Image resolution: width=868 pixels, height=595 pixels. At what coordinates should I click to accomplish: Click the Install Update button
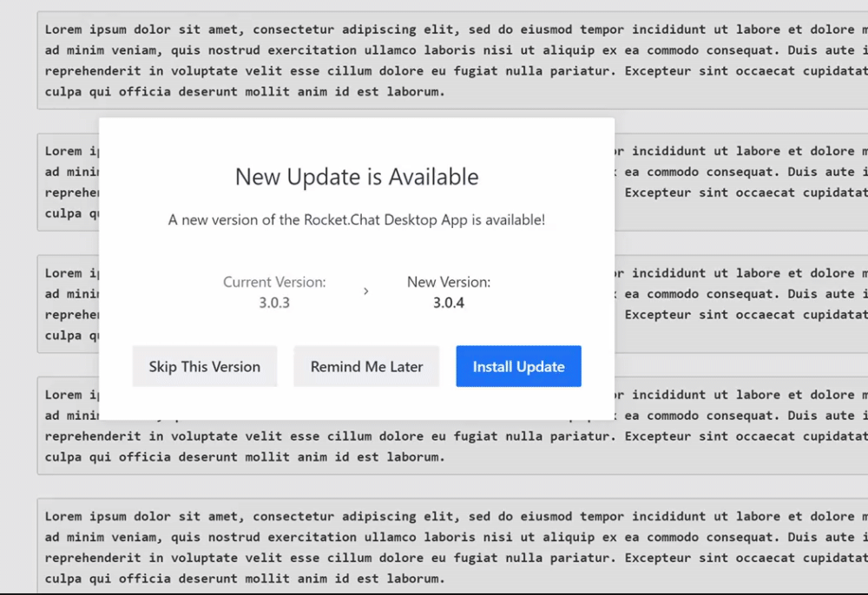[x=519, y=366]
